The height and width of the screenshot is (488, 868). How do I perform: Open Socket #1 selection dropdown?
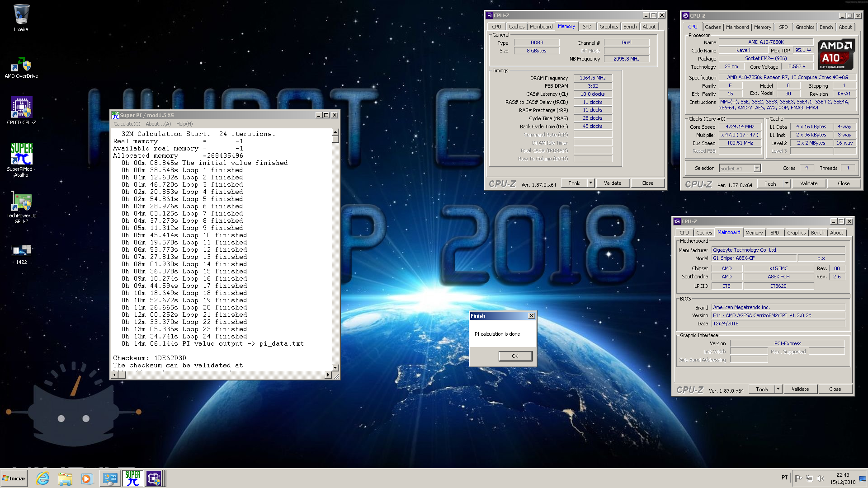740,169
